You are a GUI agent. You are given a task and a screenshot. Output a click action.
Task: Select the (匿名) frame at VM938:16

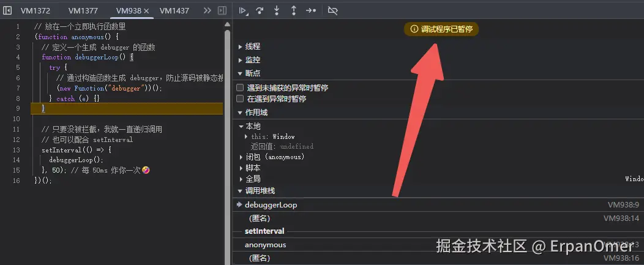438,258
